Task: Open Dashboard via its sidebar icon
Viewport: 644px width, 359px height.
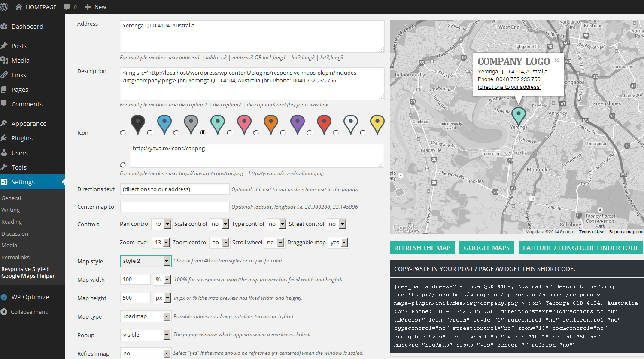Action: pos(4,26)
